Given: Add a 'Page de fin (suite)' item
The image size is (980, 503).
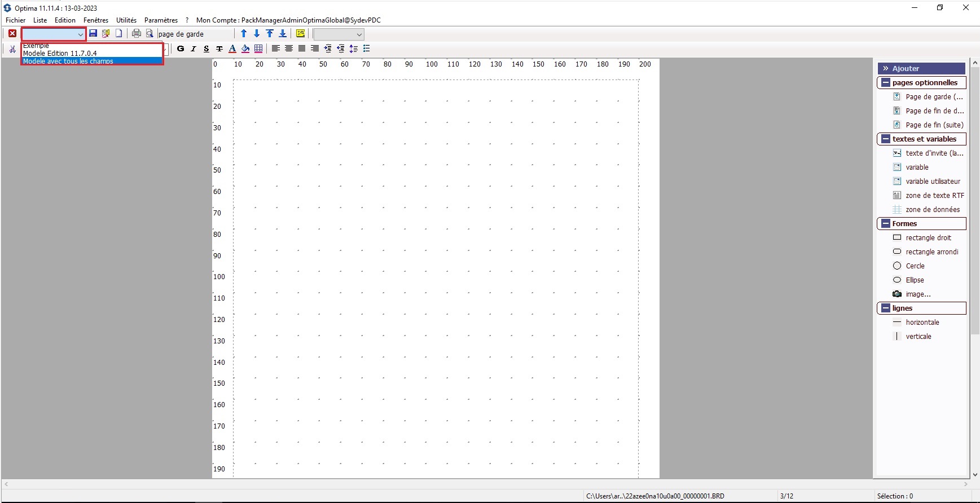Looking at the screenshot, I should tap(928, 125).
